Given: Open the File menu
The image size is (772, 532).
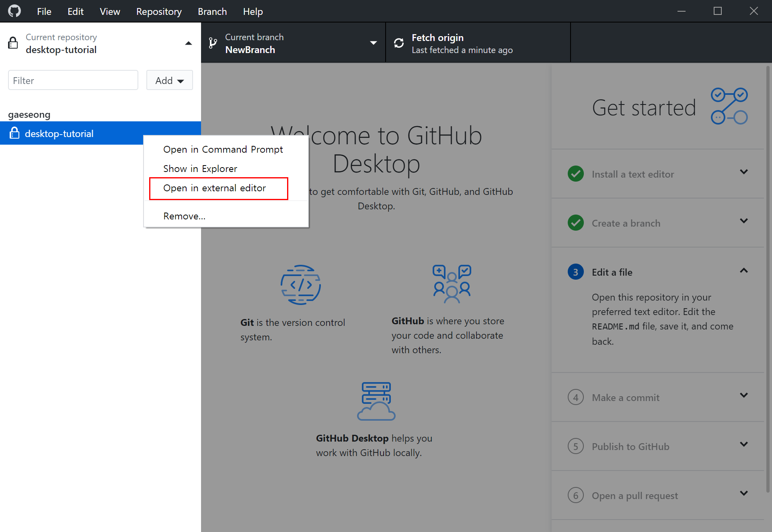Looking at the screenshot, I should [44, 12].
